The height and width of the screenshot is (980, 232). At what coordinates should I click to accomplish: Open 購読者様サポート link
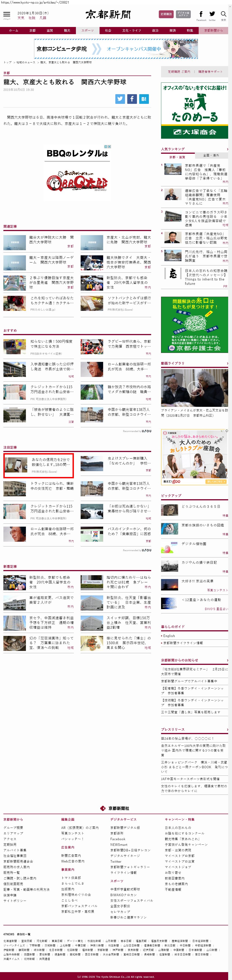pyautogui.click(x=210, y=71)
